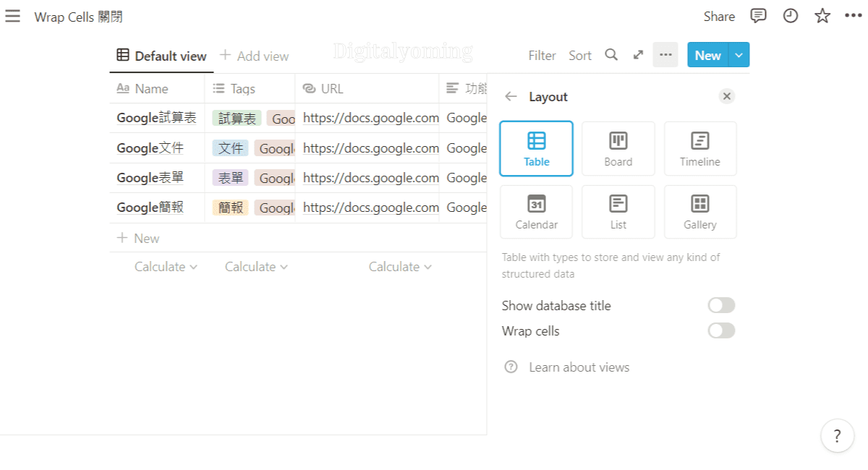
Task: Expand the dropdown arrow beside New
Action: 739,55
